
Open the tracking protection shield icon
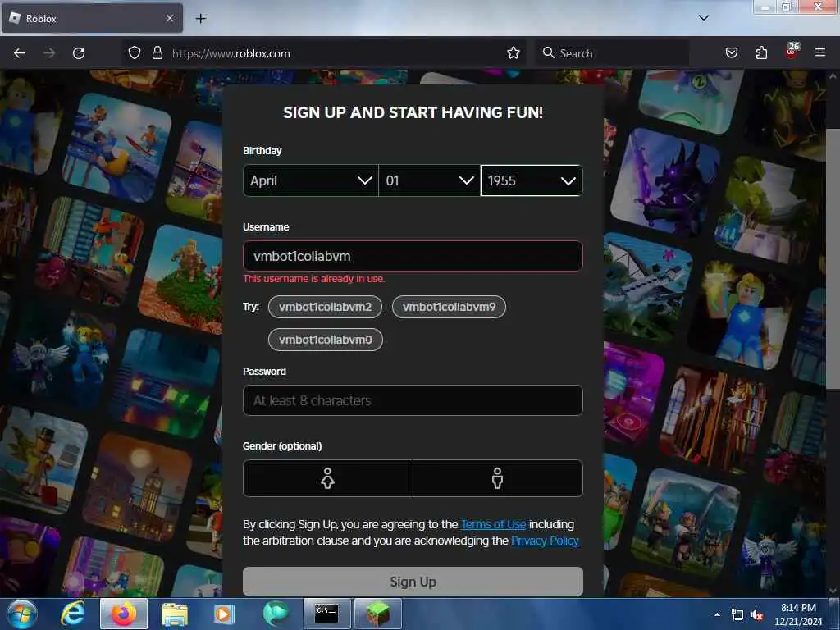click(135, 53)
